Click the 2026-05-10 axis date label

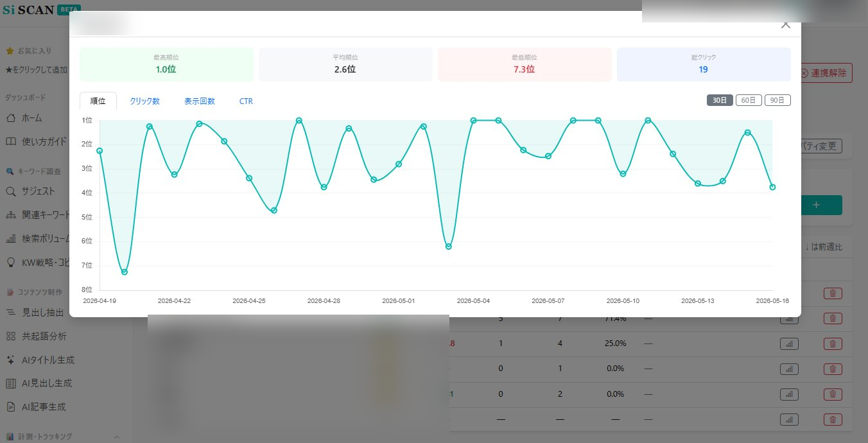pos(623,300)
